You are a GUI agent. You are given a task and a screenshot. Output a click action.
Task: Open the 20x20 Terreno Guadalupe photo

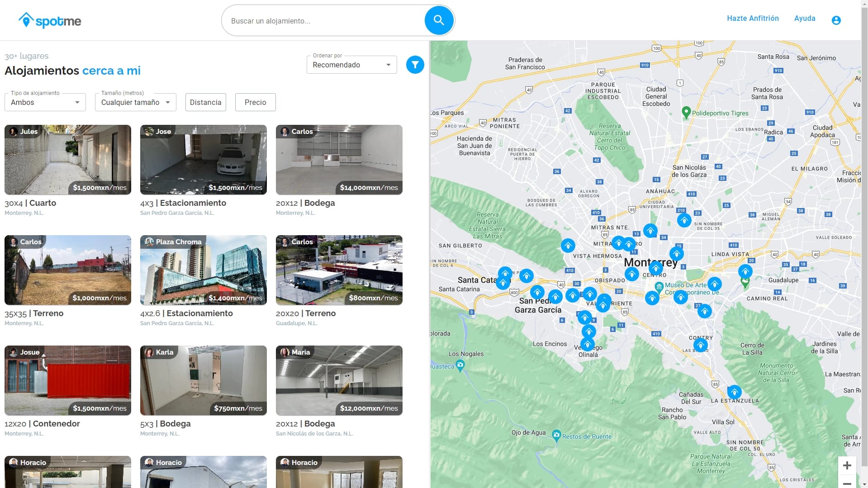click(339, 270)
